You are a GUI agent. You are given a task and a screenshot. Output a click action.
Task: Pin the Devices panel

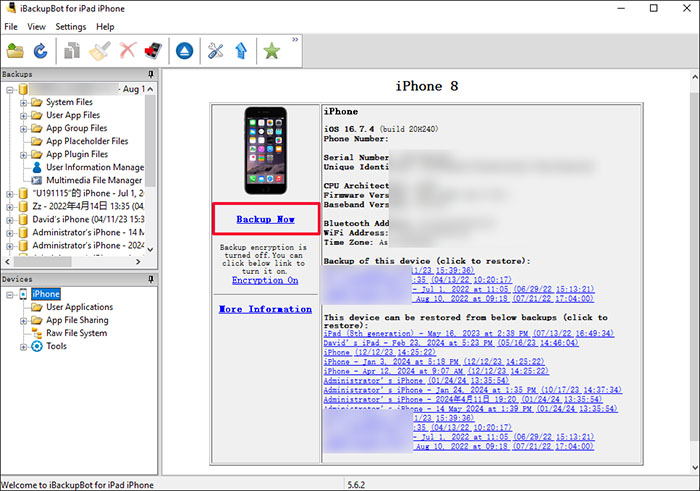pyautogui.click(x=151, y=279)
